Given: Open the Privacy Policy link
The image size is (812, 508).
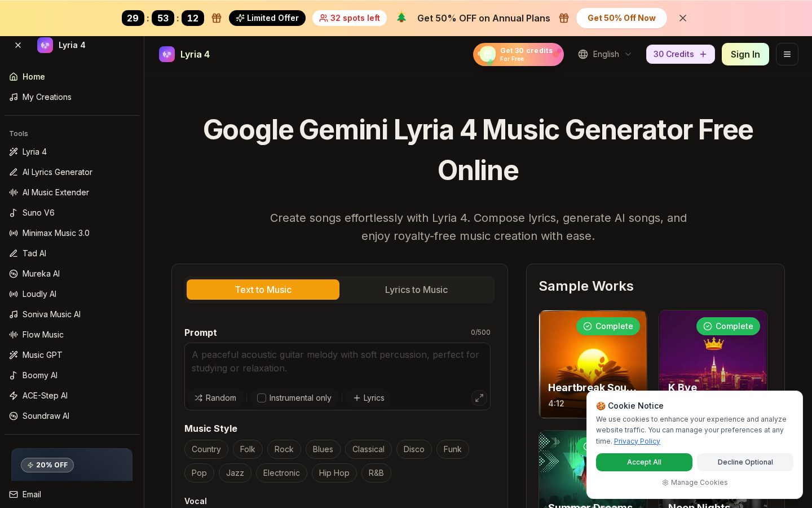Looking at the screenshot, I should (x=637, y=441).
